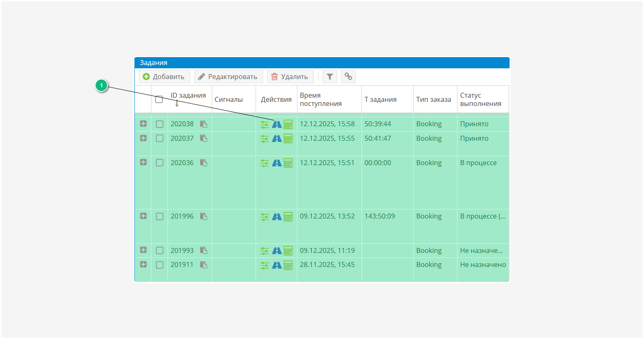Click the Удалить button
Image resolution: width=644 pixels, height=339 pixels.
coord(290,77)
